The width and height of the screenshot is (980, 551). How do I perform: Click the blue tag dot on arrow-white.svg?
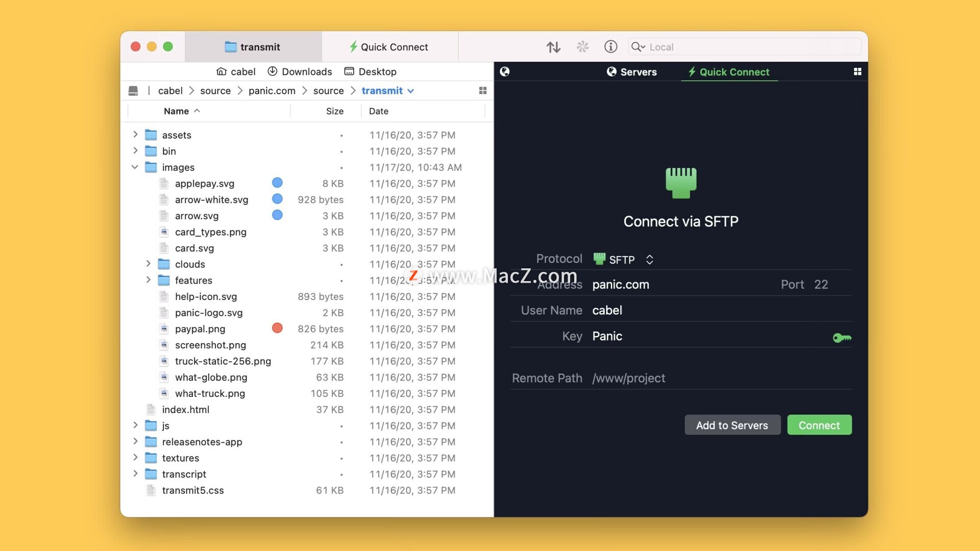[x=277, y=199]
